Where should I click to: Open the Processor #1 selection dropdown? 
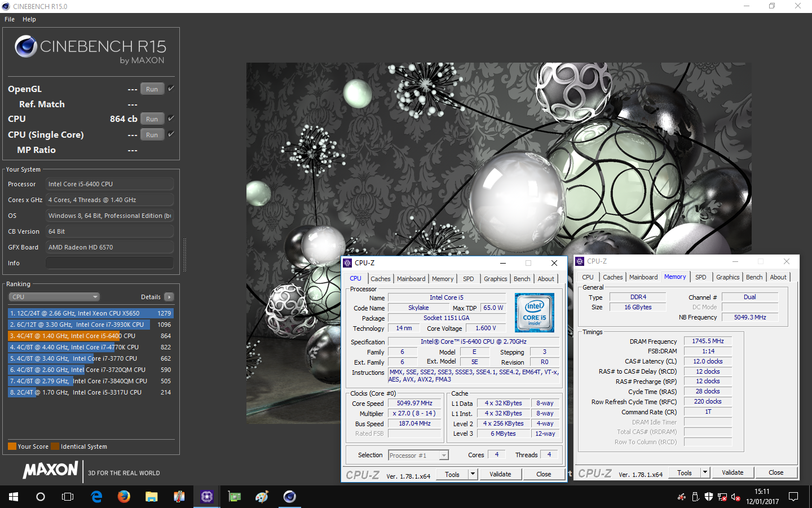point(418,456)
